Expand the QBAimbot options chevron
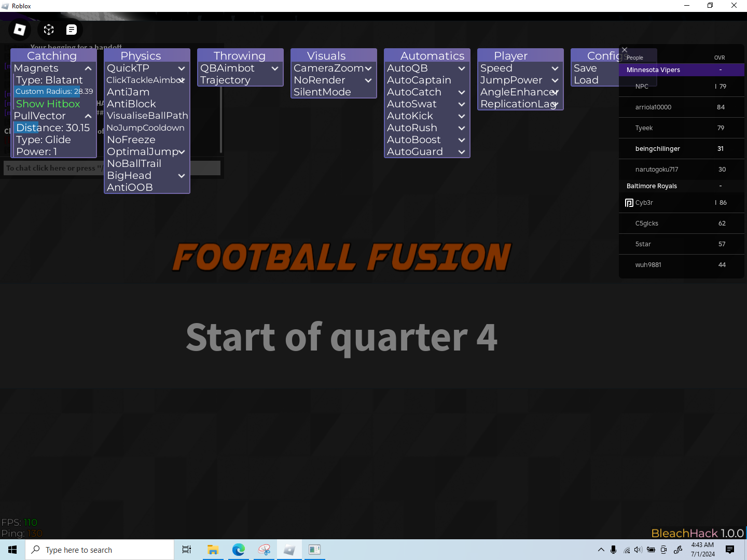Screen dimensions: 747x560 275,68
